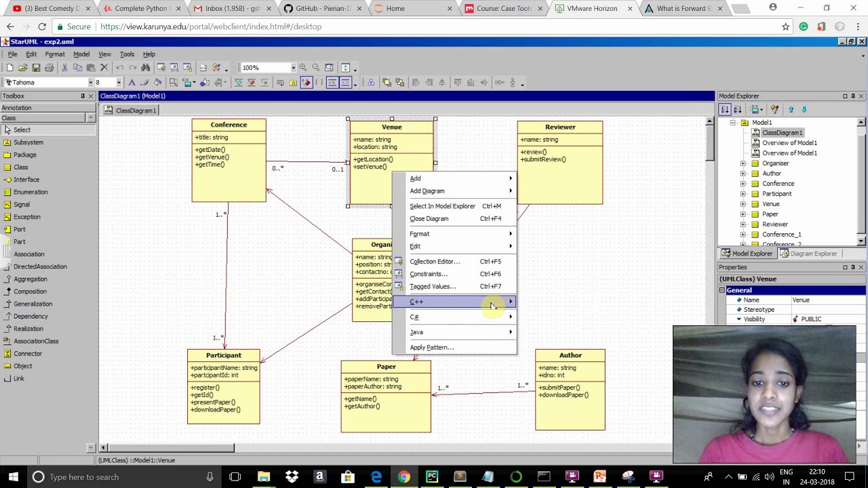The height and width of the screenshot is (488, 868).
Task: Click the Zoom Out magnifier icon
Action: pyautogui.click(x=316, y=68)
